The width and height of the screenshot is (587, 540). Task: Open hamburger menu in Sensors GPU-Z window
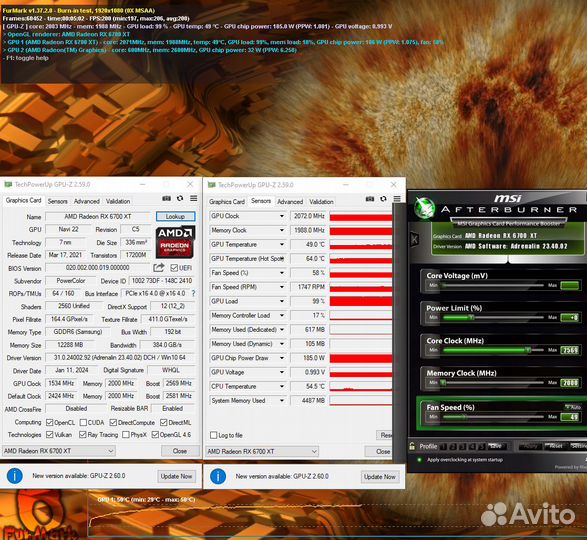coord(397,199)
